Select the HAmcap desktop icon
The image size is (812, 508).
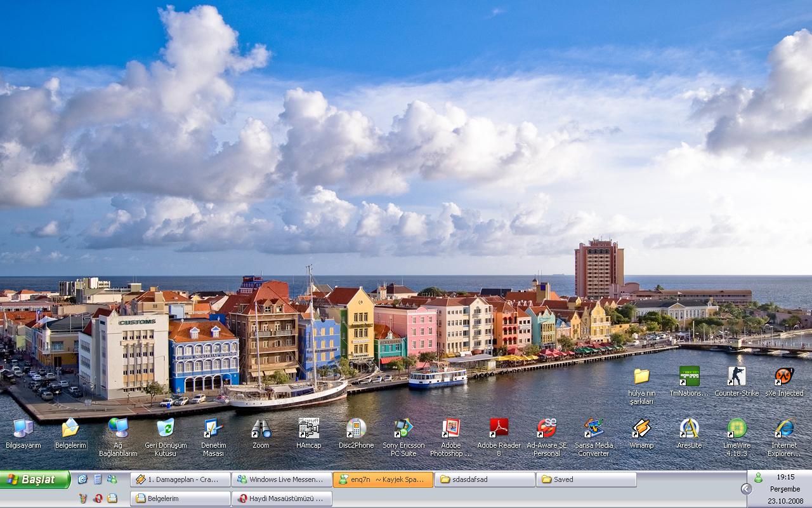tap(308, 429)
